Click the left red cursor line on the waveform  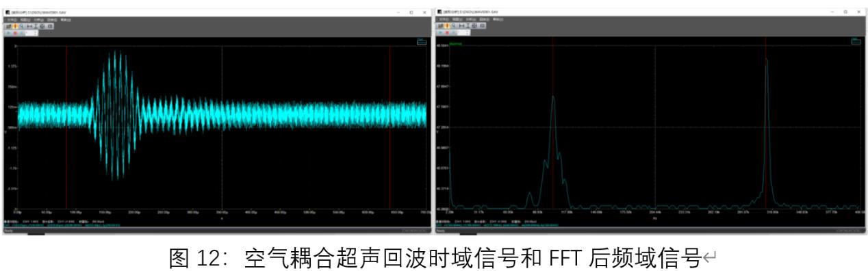[66, 127]
